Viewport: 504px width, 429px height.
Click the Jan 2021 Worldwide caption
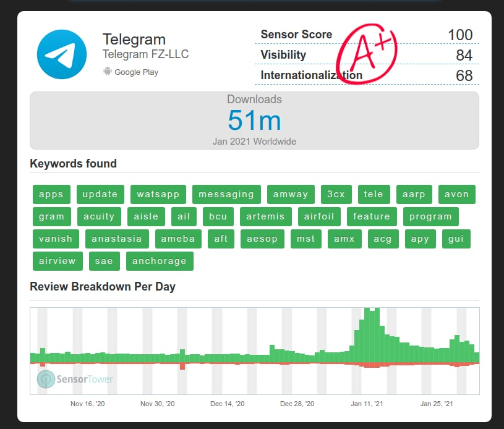pos(254,142)
